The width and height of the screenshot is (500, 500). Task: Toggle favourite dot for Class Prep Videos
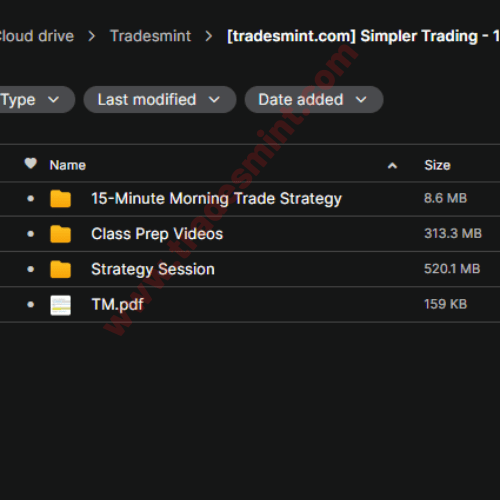point(30,234)
